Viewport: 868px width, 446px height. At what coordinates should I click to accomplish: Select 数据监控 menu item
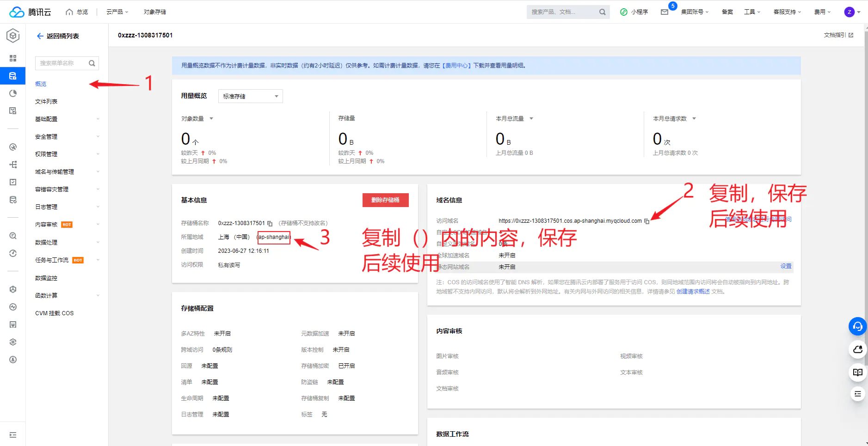pyautogui.click(x=46, y=278)
